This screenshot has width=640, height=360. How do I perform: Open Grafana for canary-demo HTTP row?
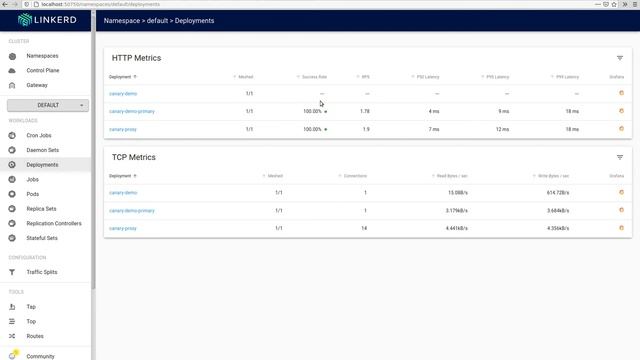[621, 93]
